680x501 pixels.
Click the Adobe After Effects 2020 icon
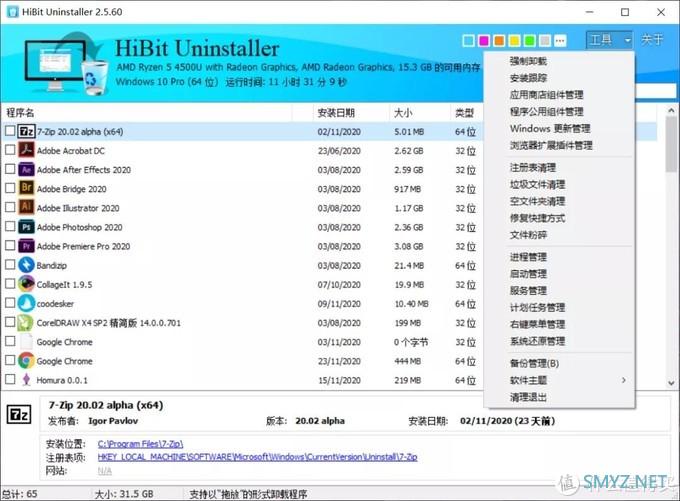pyautogui.click(x=26, y=169)
